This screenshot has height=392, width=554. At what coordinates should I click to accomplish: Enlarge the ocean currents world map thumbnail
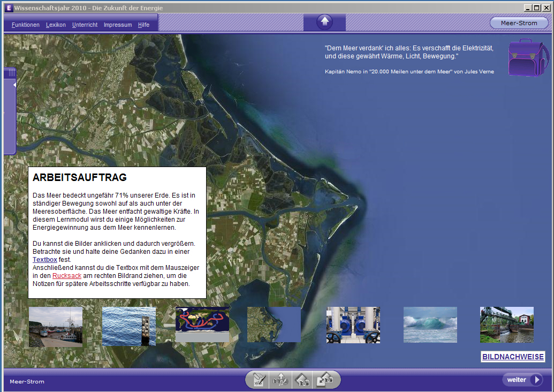[x=202, y=325]
